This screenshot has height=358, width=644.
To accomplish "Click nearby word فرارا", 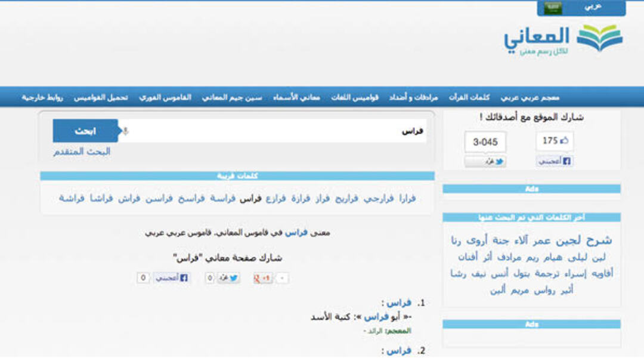I will coord(407,199).
